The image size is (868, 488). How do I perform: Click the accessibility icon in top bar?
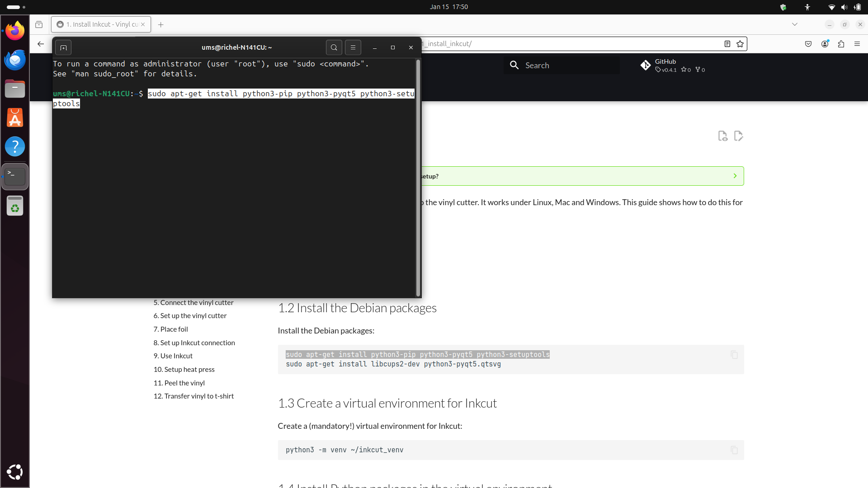point(807,7)
